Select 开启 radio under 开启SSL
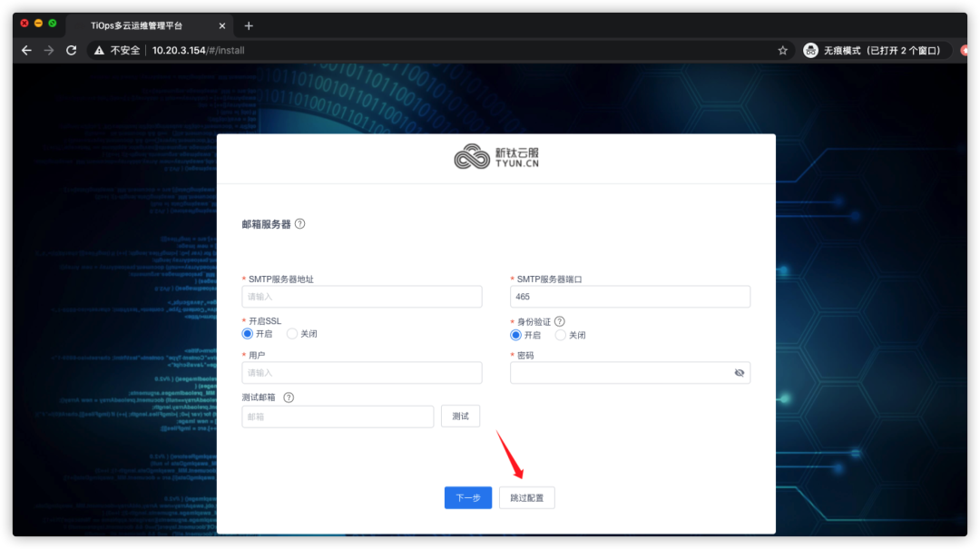Screen dimensions: 980x549 point(247,334)
